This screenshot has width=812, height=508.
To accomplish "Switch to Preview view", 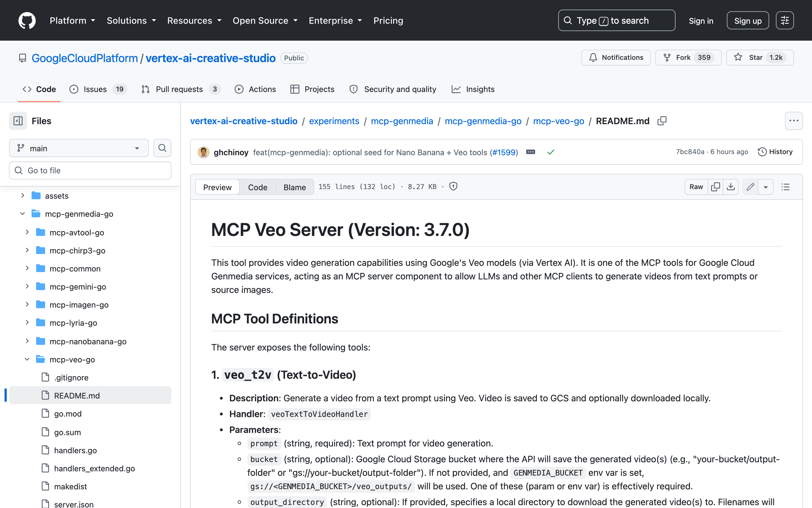I will [x=217, y=187].
